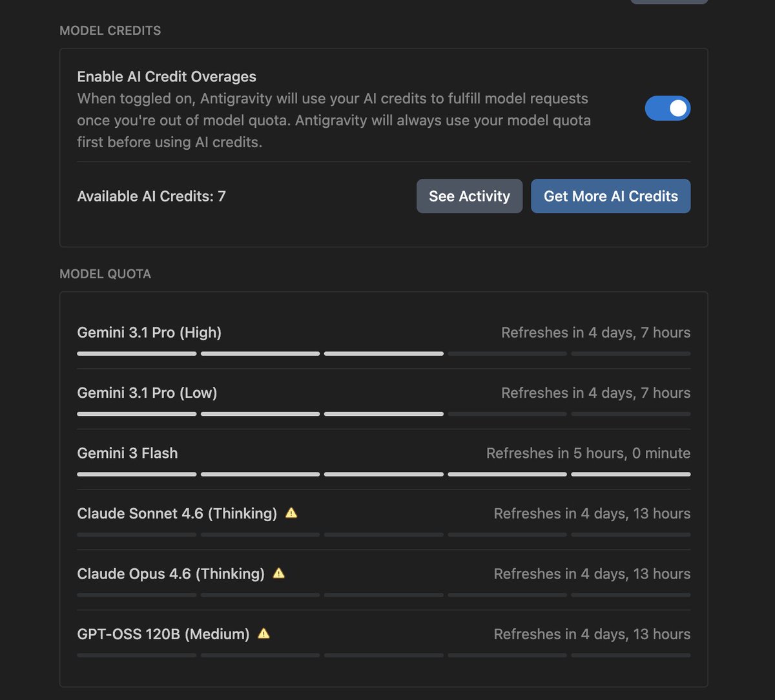Disable the AI Credit Overages toggle
The width and height of the screenshot is (775, 700).
668,108
